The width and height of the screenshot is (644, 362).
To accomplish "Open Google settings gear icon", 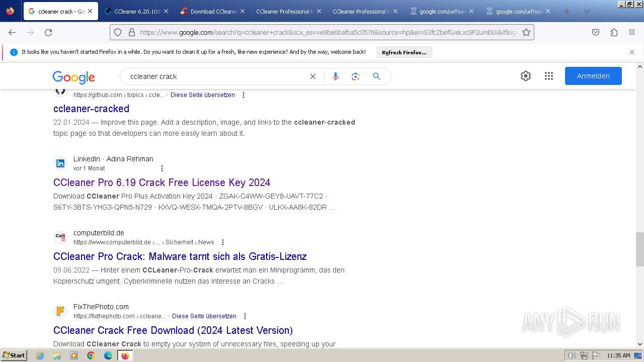I will [526, 76].
